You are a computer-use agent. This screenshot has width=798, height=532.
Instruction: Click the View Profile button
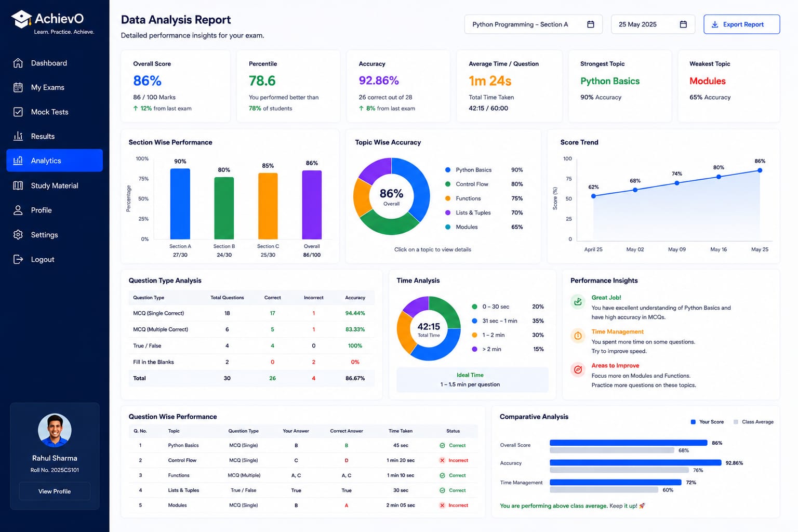(x=55, y=491)
